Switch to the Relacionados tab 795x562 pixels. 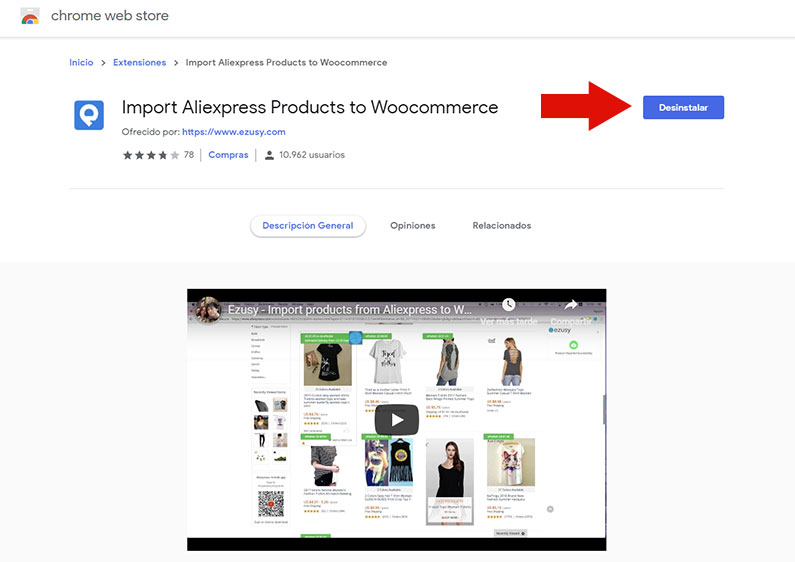tap(502, 226)
